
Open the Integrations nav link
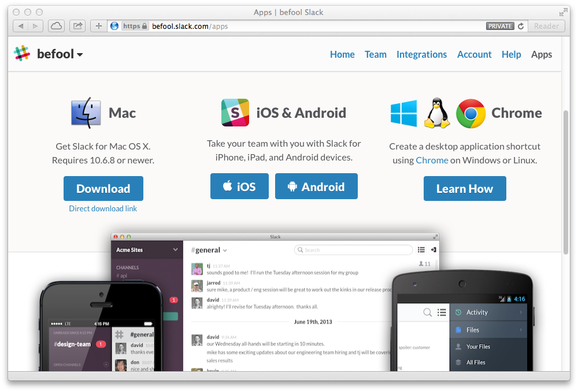pyautogui.click(x=422, y=54)
